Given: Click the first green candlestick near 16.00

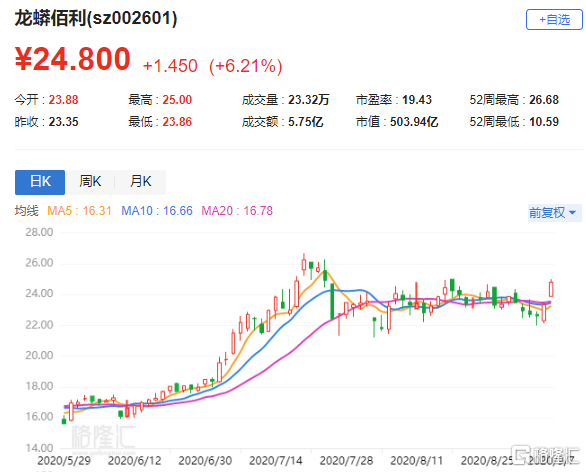Looking at the screenshot, I should pyautogui.click(x=64, y=420).
